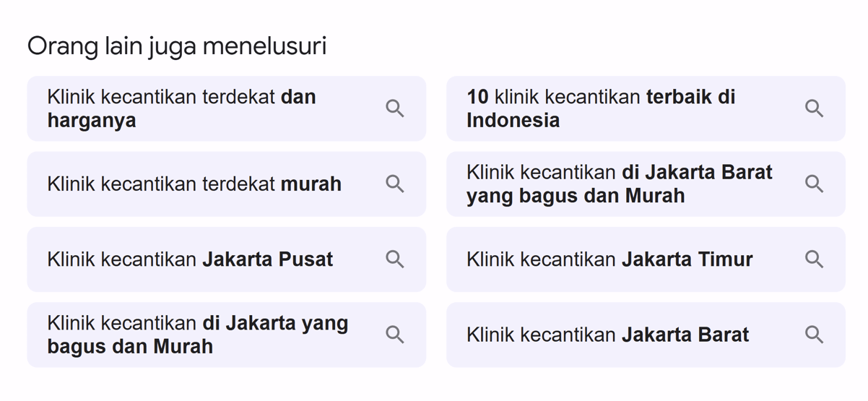Click search icon beside 'terdekat dan harganya' suggestion
Screen dimensions: 868x401
click(x=394, y=108)
